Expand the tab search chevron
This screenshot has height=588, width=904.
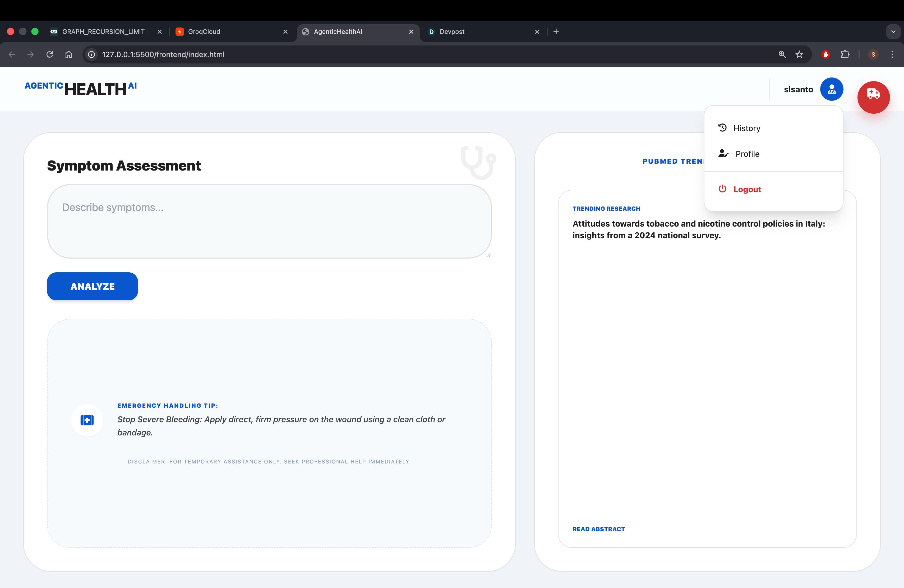(x=893, y=31)
